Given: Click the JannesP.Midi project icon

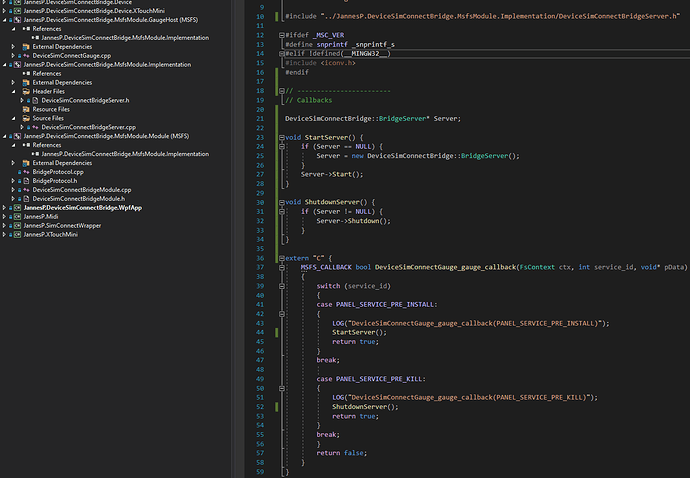Looking at the screenshot, I should [18, 217].
